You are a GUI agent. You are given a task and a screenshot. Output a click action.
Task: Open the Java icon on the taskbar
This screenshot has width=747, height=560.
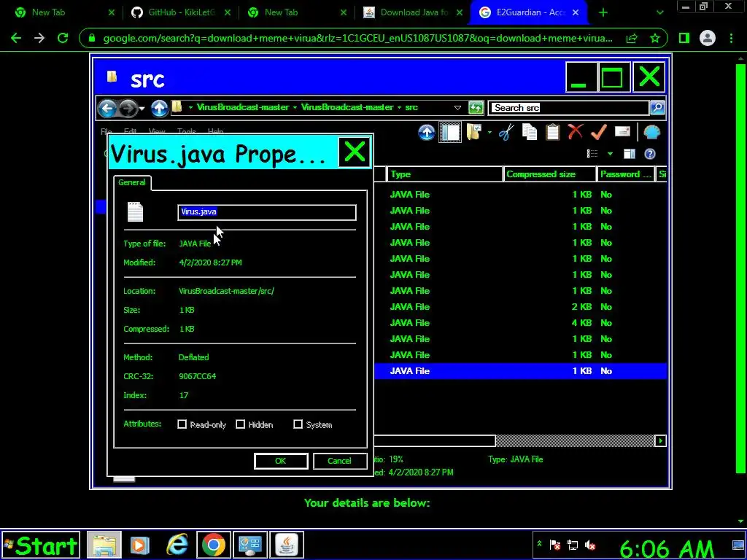[x=287, y=545]
